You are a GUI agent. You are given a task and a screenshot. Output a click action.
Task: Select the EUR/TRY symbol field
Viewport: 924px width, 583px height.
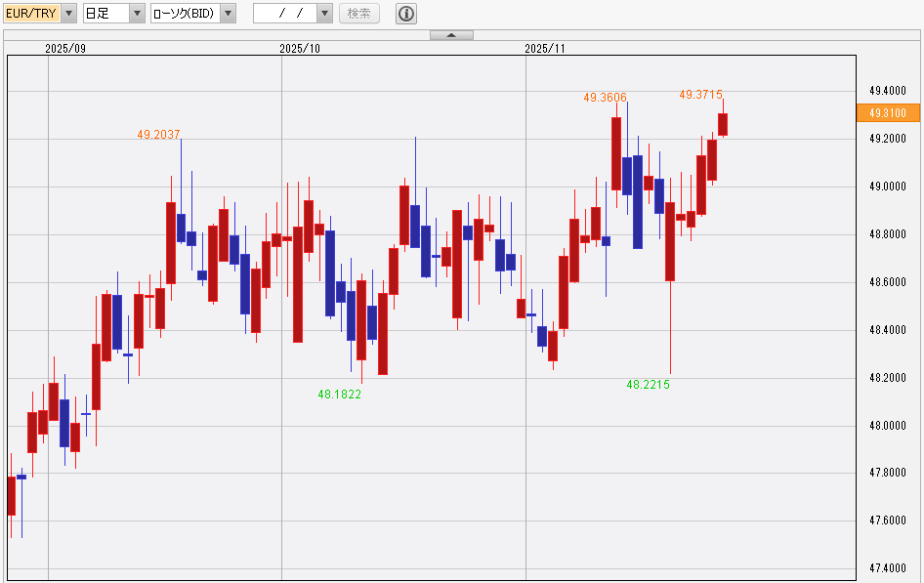point(32,13)
